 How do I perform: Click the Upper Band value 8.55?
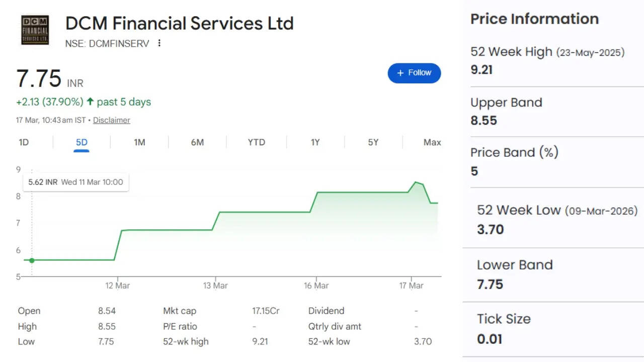(484, 121)
